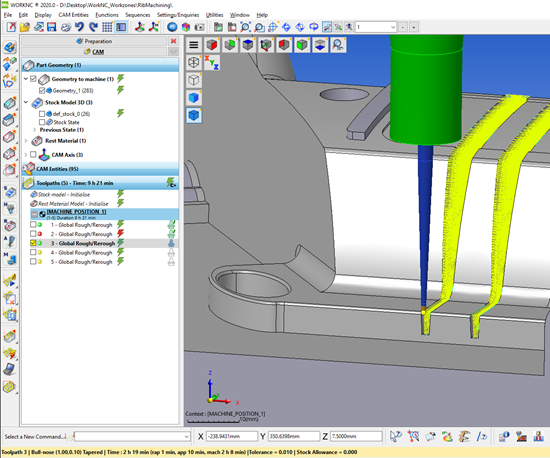Expand Rest Material (1) node
550x458 pixels.
[26, 141]
